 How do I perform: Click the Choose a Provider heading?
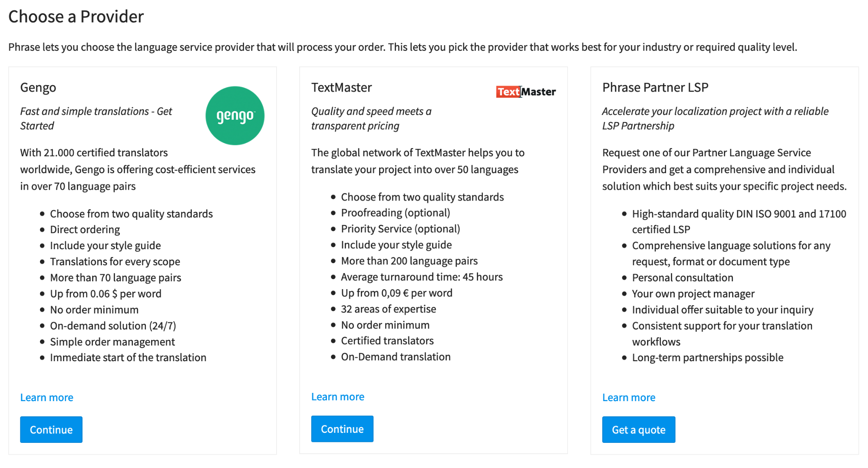[x=76, y=16]
